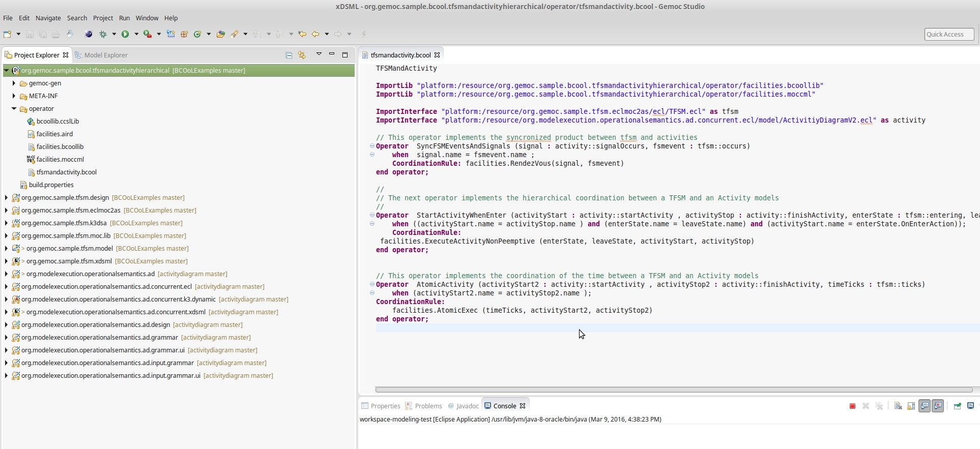Switch to the Model Explorer tab

pos(105,55)
